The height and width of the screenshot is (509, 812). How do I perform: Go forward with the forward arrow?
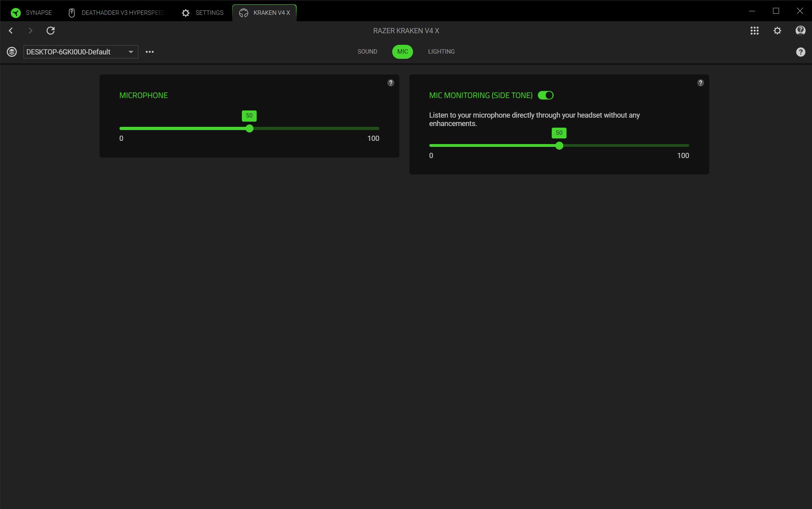30,30
